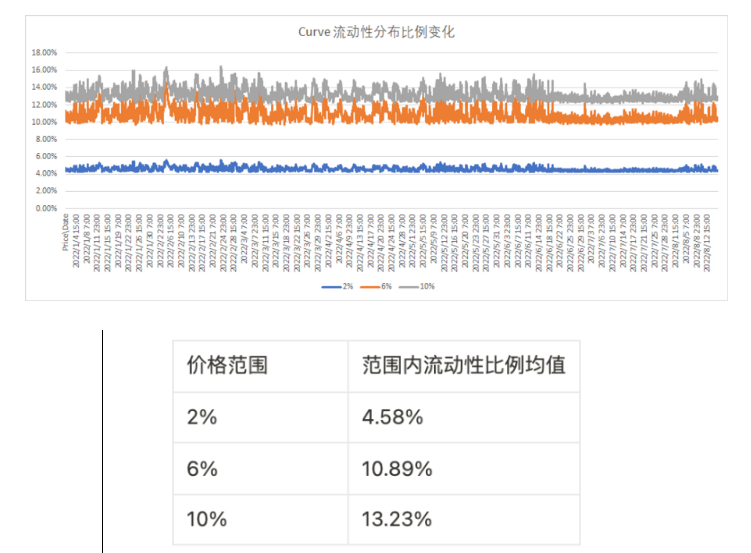This screenshot has height=553, width=751.
Task: Click the '2022/4/2 15:00' x-axis date label
Action: tap(329, 241)
